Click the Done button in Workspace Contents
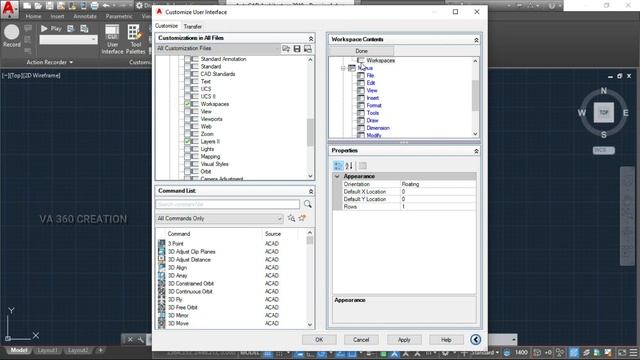The height and width of the screenshot is (360, 640). [x=362, y=51]
